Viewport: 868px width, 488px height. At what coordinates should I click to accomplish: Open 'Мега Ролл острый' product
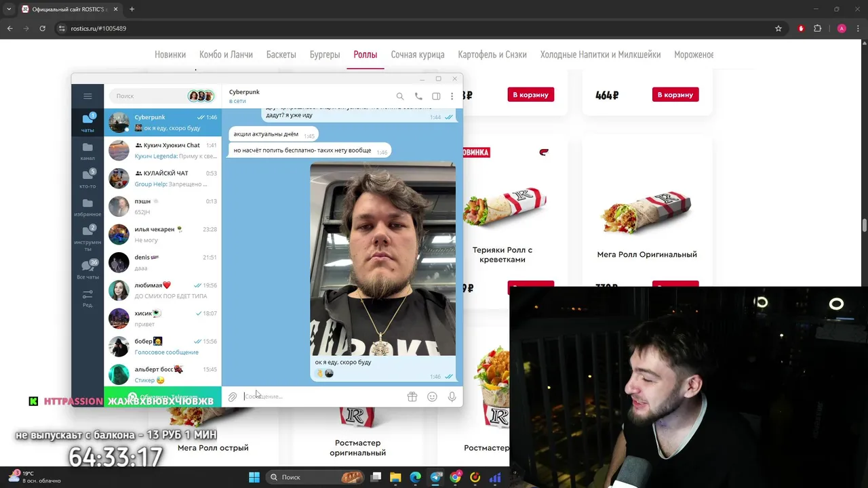[213, 448]
